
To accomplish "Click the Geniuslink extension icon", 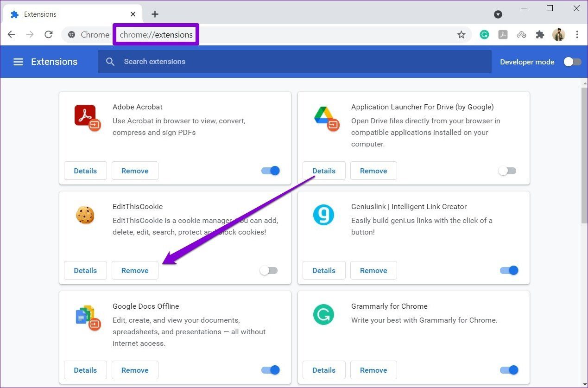I will pyautogui.click(x=323, y=216).
